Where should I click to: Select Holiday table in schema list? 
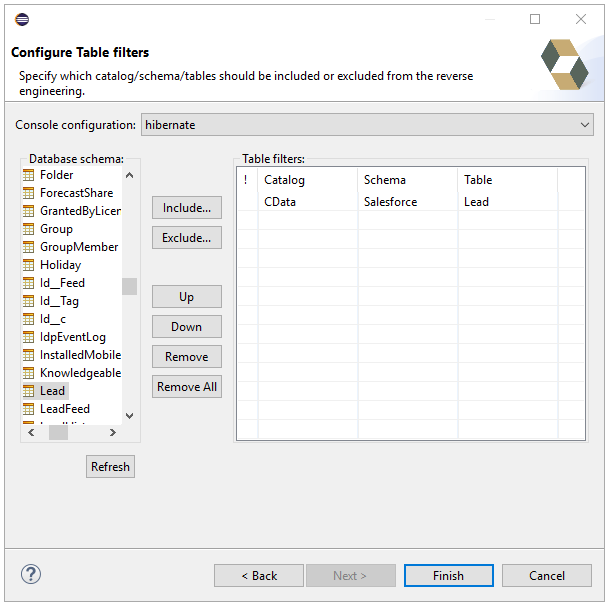[x=60, y=265]
